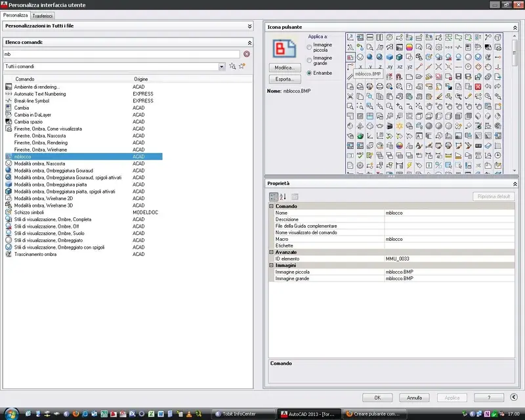
Task: Pick the green sphere icon in the grid
Action: pyautogui.click(x=360, y=136)
